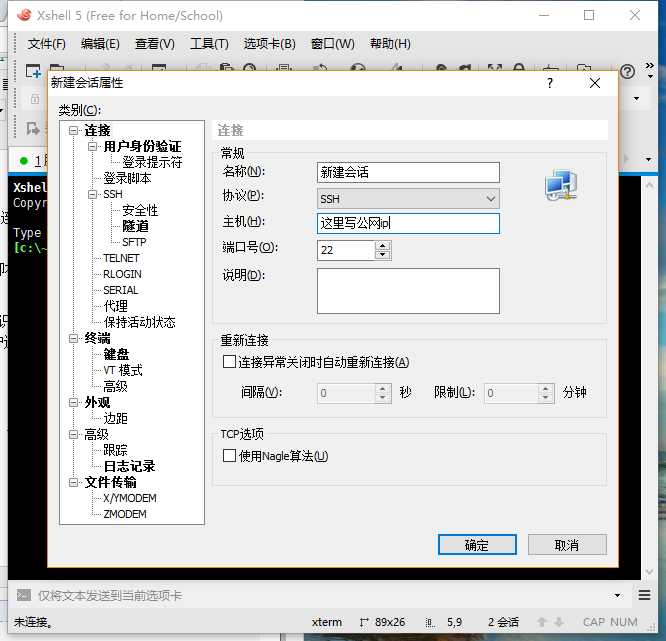The height and width of the screenshot is (641, 666).
Task: Enable auto reconnect on abnormal close
Action: 229,362
